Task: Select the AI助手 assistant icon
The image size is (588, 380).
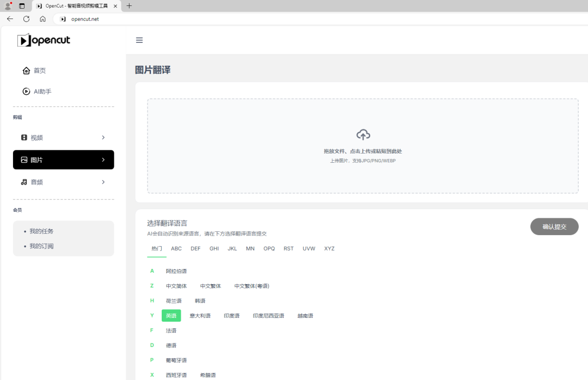Action: 26,91
